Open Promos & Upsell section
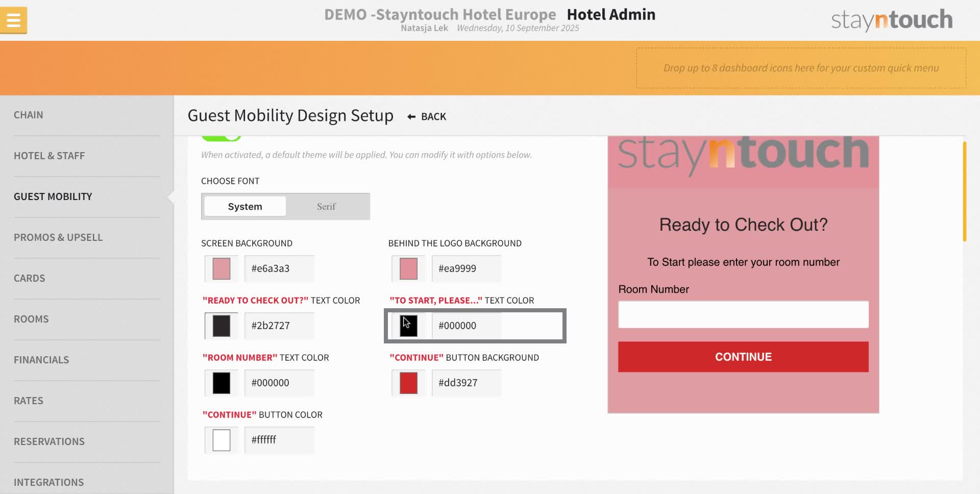980x494 pixels. tap(58, 237)
